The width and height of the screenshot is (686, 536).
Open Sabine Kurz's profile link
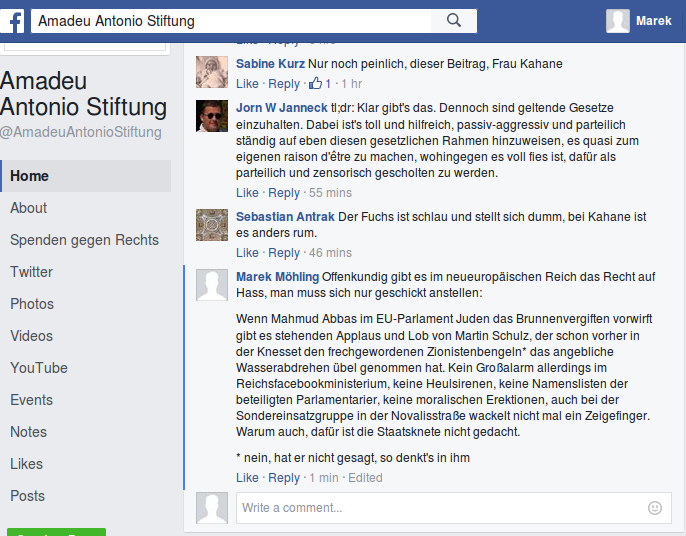pos(270,64)
